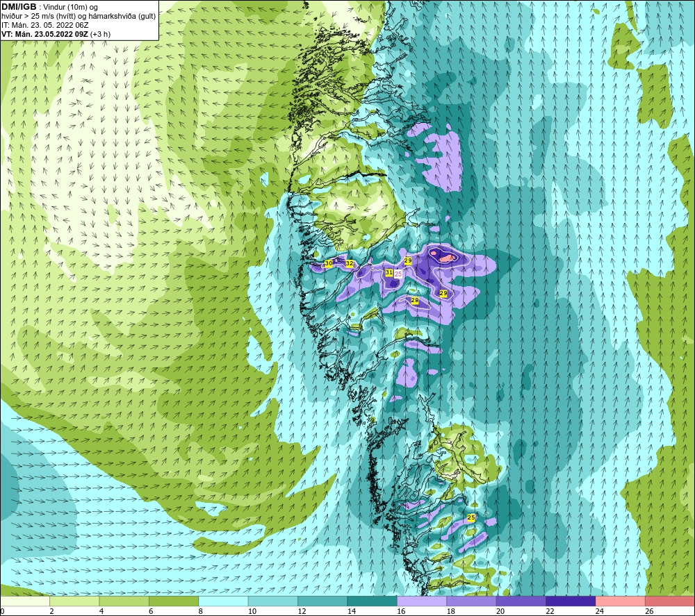Click the yellow gust label 30
The width and height of the screenshot is (695, 616).
point(329,263)
